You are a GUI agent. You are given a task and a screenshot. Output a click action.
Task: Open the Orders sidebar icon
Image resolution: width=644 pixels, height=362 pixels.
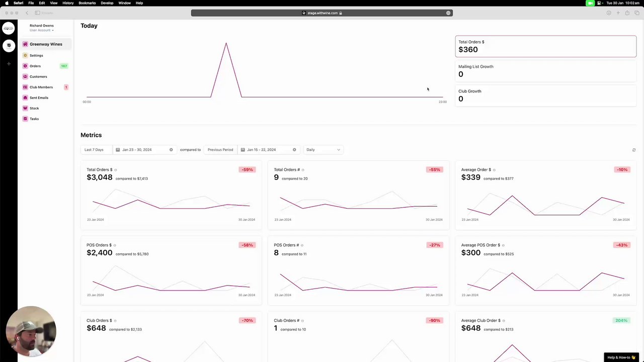tap(25, 66)
